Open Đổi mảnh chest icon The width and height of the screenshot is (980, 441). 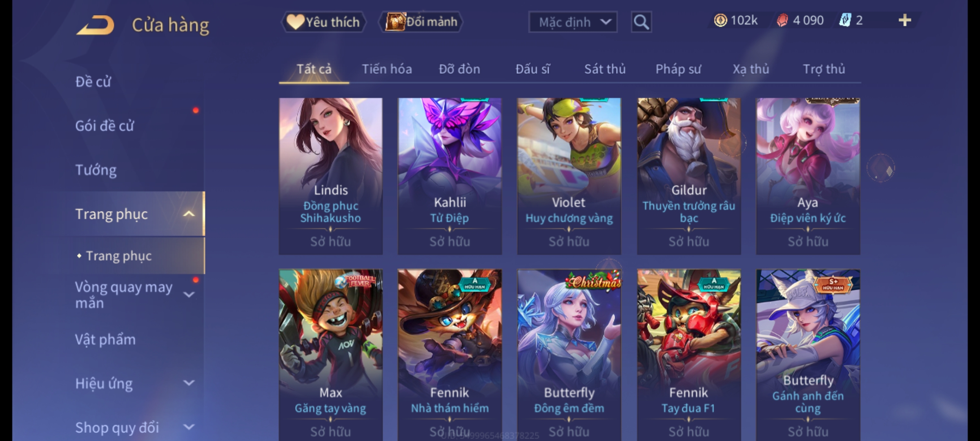pos(421,22)
